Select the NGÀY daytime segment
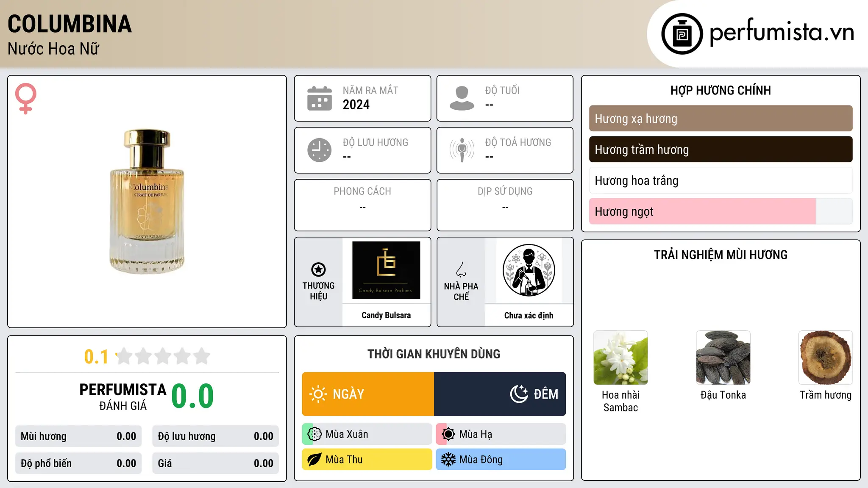The image size is (868, 488). pyautogui.click(x=368, y=394)
